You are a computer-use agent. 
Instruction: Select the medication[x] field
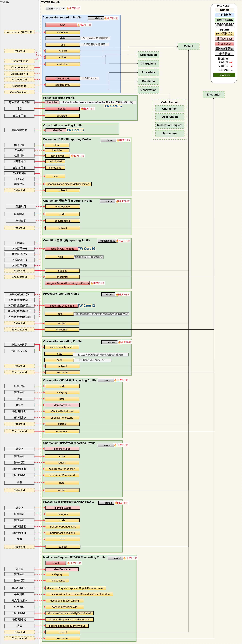pyautogui.click(x=57, y=580)
